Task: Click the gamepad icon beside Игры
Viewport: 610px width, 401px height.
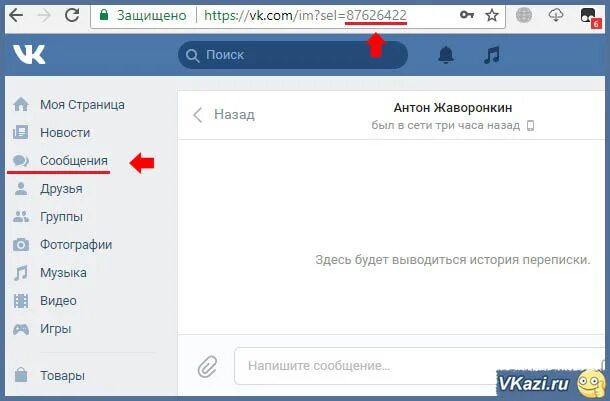Action: click(x=21, y=329)
